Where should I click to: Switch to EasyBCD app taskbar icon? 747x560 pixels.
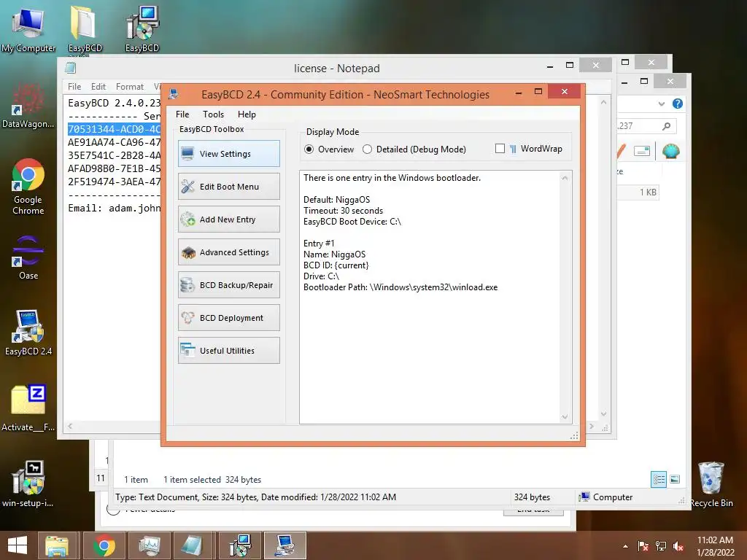[285, 545]
